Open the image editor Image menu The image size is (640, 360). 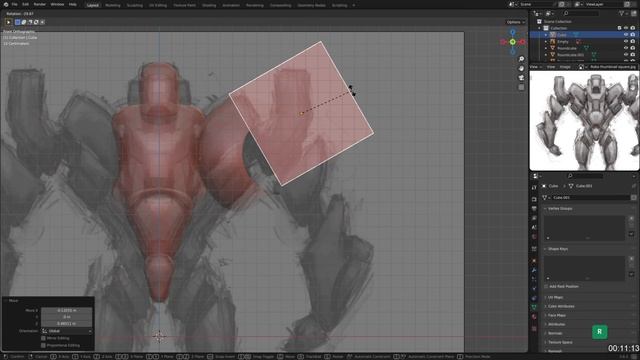pos(565,67)
